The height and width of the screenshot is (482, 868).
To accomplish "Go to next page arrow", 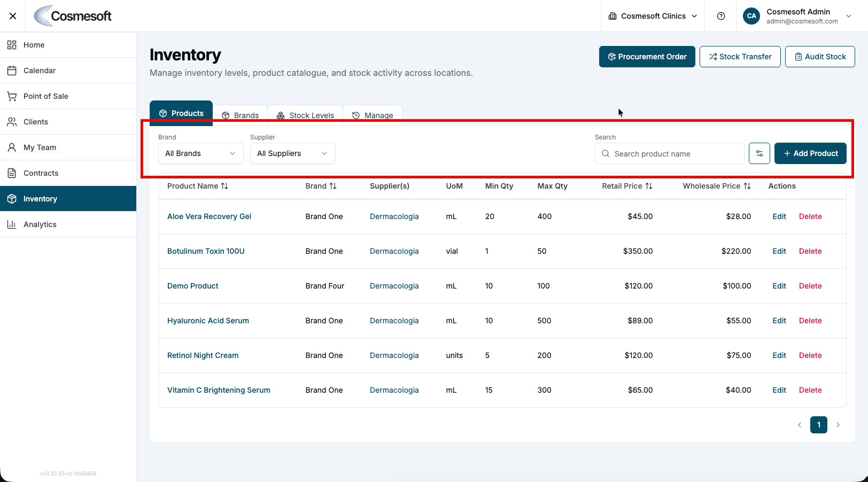I will [x=838, y=425].
